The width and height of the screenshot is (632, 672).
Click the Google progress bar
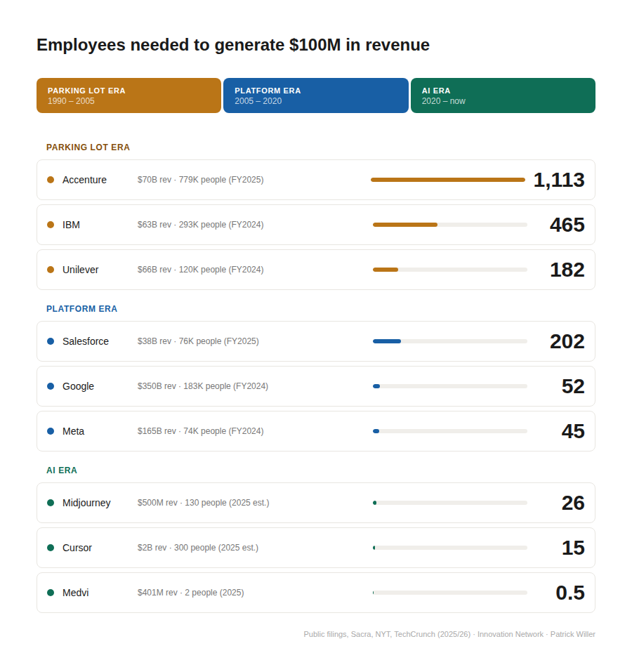tap(450, 386)
